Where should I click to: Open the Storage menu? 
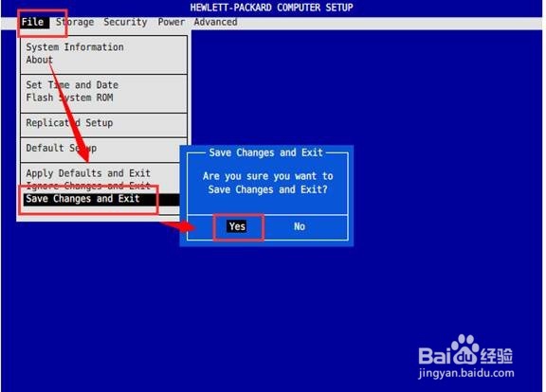[75, 22]
